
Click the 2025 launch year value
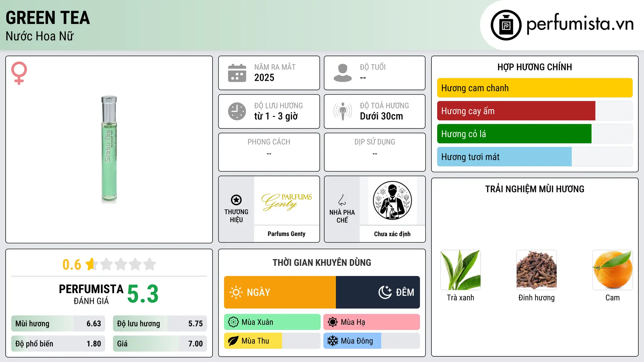coord(264,78)
